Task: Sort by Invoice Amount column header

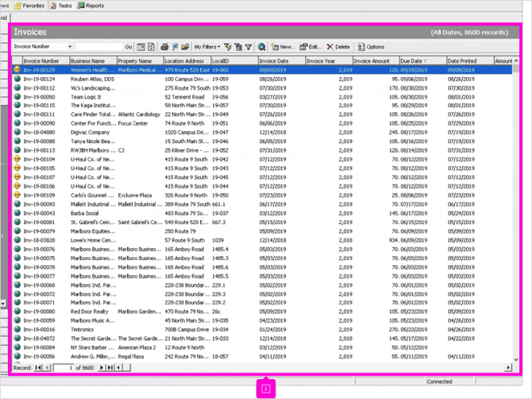Action: (376, 60)
